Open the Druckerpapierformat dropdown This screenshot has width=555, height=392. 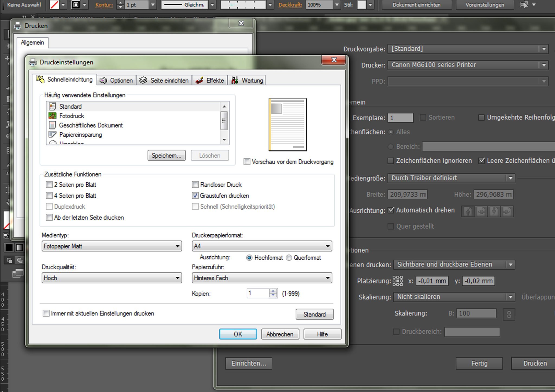[x=262, y=246]
